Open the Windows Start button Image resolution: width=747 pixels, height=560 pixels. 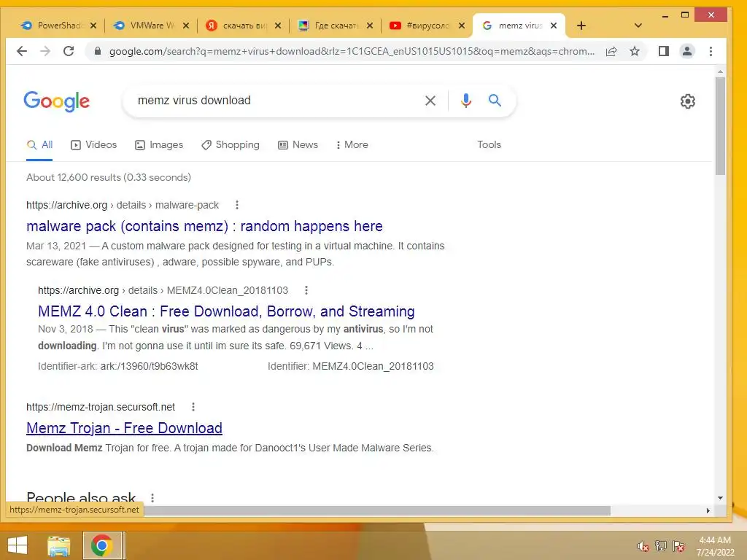18,545
